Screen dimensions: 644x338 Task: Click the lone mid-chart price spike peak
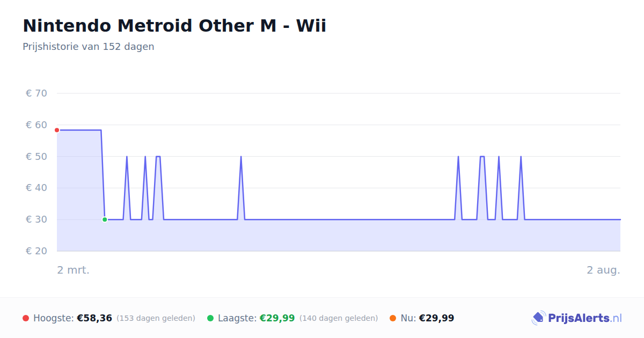pos(241,157)
